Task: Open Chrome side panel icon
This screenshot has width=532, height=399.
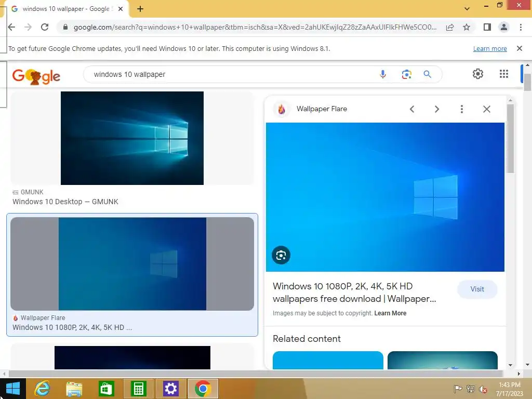Action: (487, 27)
